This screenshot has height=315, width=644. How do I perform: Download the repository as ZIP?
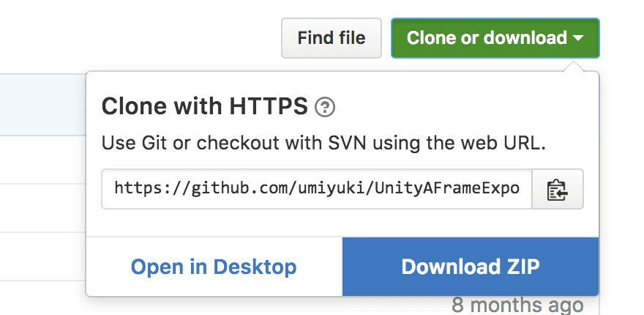coord(471,267)
